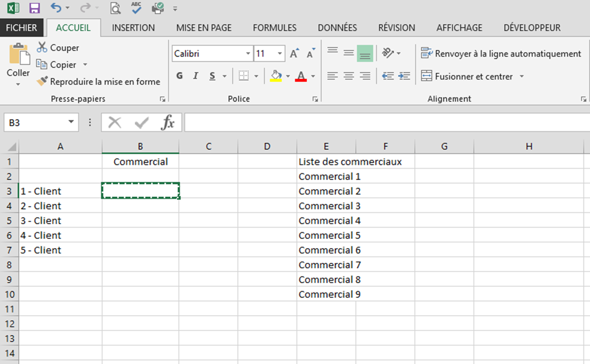The width and height of the screenshot is (590, 364).
Task: Switch to the DONNÉES tab
Action: click(x=337, y=28)
